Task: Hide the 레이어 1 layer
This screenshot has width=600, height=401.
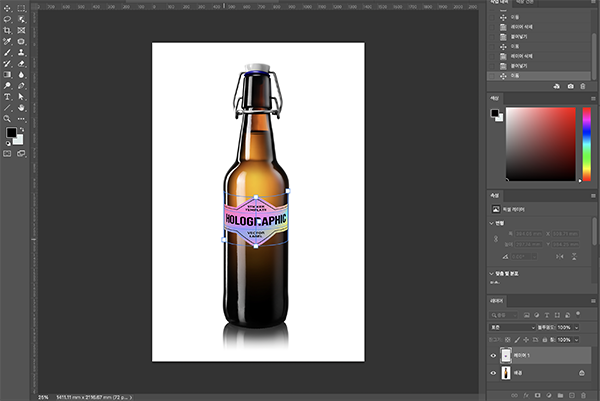Action: click(x=494, y=355)
